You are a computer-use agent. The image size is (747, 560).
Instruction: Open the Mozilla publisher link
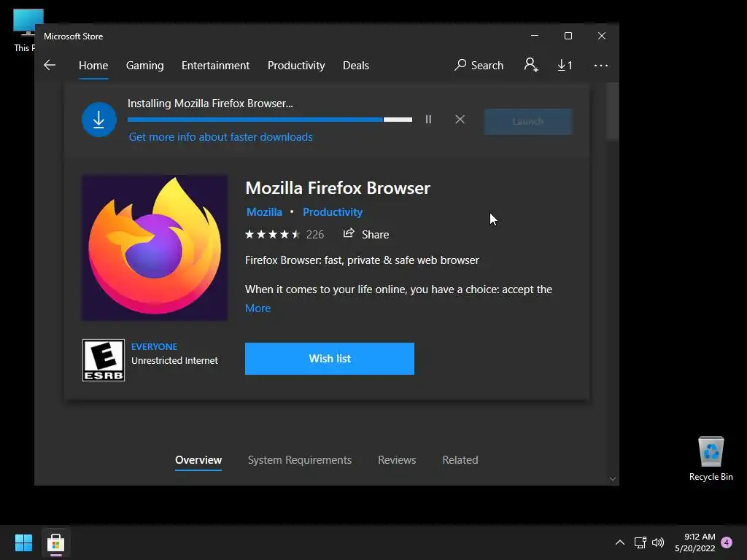(264, 212)
